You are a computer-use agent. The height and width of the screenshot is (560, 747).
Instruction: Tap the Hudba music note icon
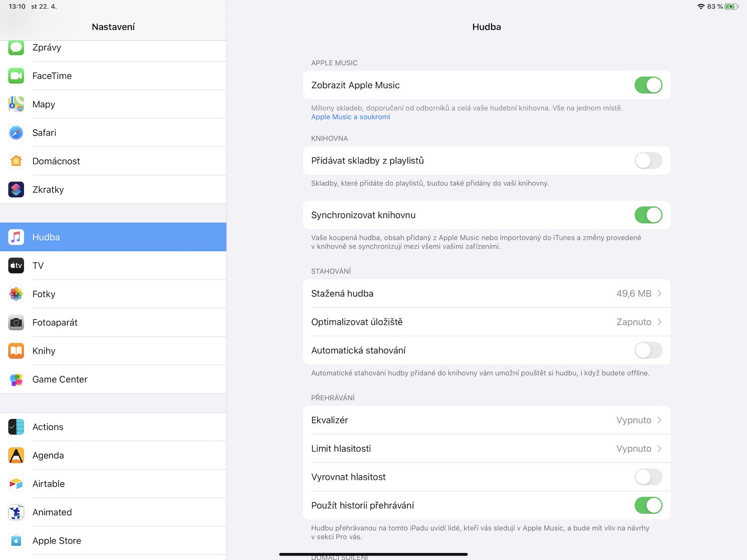16,237
